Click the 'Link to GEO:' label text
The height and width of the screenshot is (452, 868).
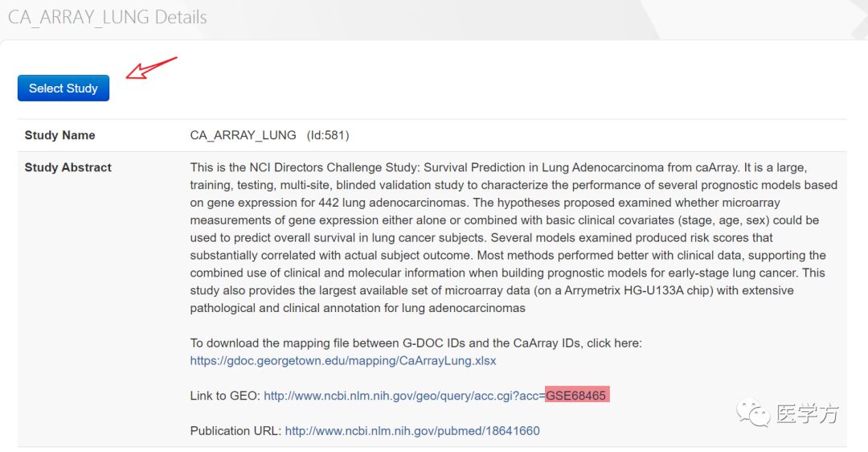pyautogui.click(x=225, y=396)
